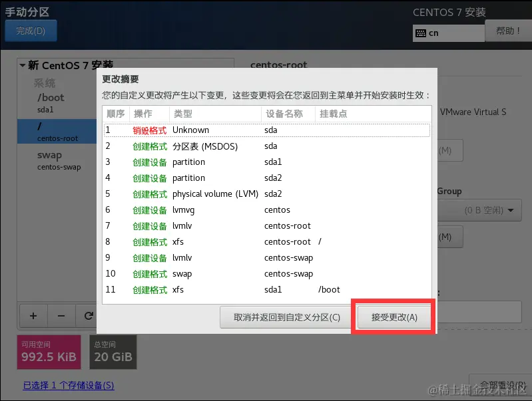Select the / centos-root mount point
Viewport: 532px width, 401px height.
[57, 131]
